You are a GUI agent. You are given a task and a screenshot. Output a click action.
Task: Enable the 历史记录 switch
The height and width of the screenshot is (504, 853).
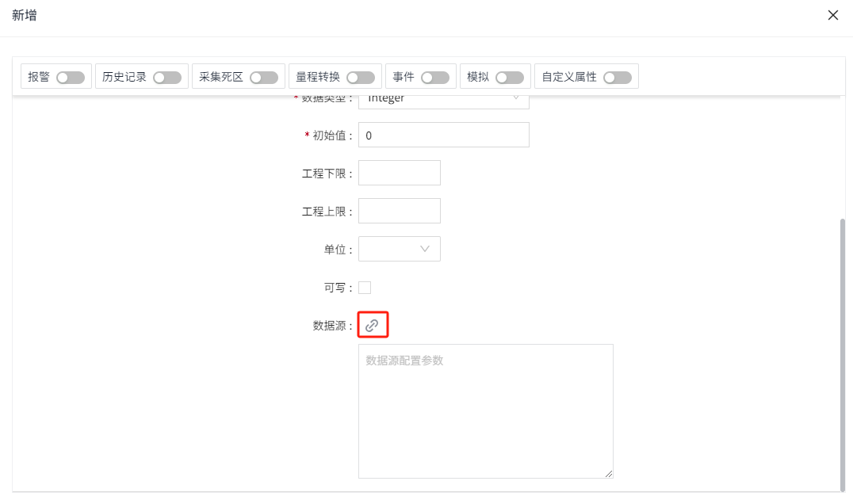[167, 78]
